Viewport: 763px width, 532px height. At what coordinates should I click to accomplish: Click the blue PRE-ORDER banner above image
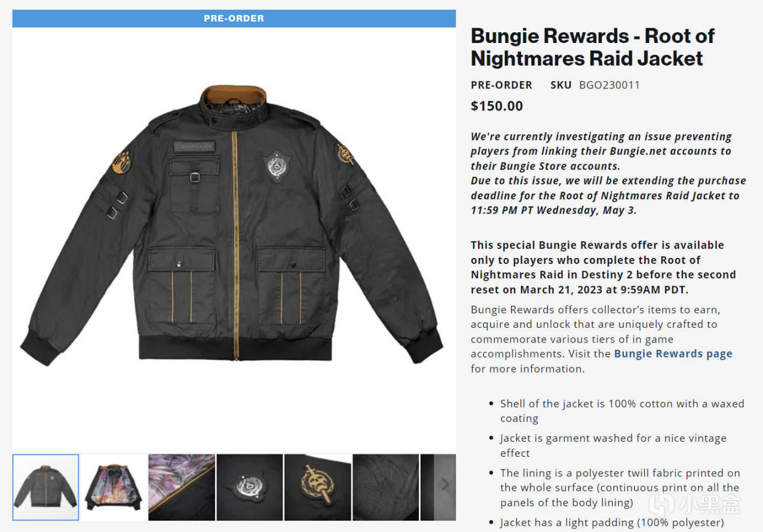(x=234, y=19)
